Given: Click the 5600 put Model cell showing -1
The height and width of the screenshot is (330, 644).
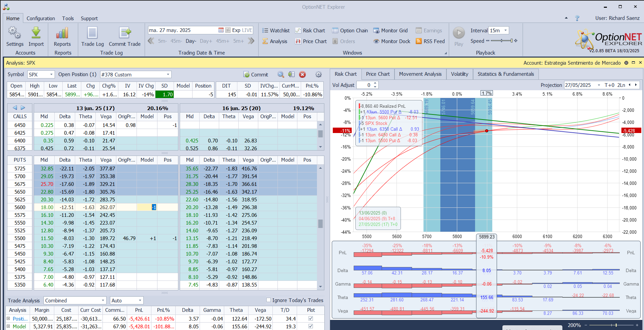Looking at the screenshot, I should tap(147, 207).
